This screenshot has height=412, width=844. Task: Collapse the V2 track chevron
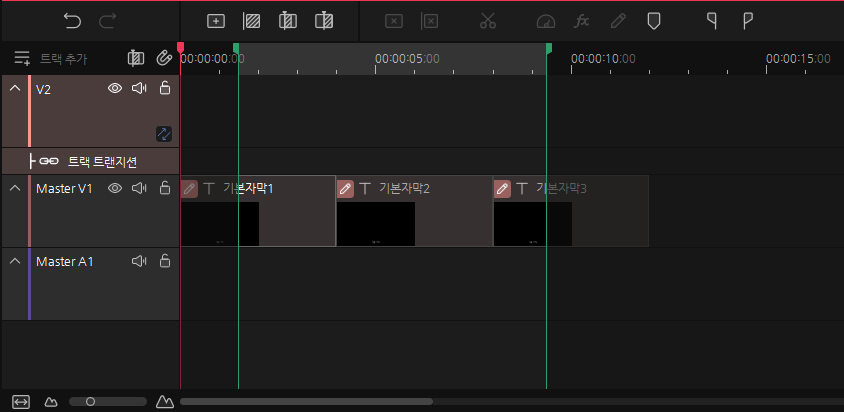coord(15,89)
